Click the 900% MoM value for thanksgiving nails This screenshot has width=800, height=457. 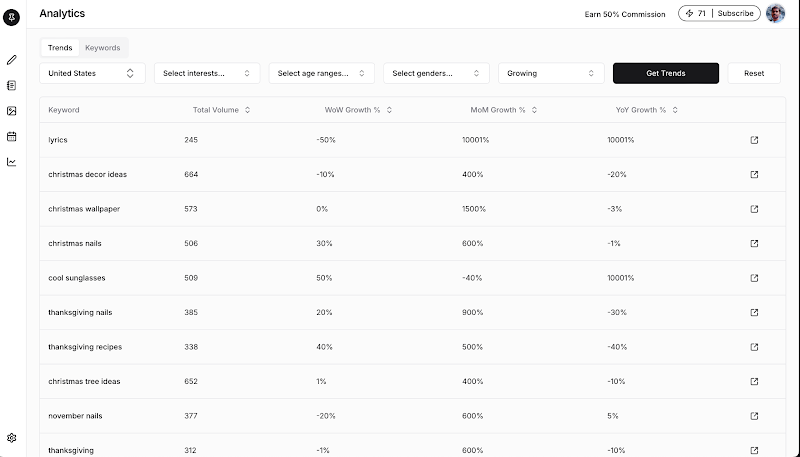472,313
